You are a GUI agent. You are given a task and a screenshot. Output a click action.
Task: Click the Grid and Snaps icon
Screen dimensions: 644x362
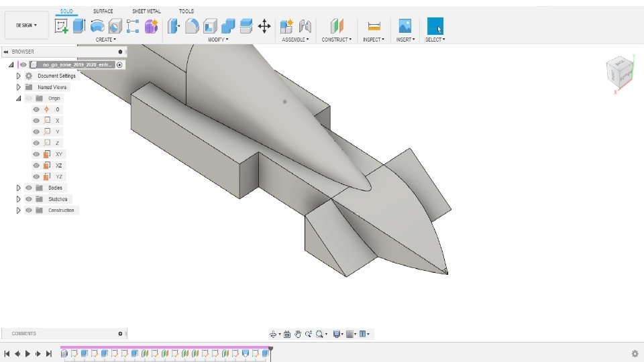[x=350, y=334]
